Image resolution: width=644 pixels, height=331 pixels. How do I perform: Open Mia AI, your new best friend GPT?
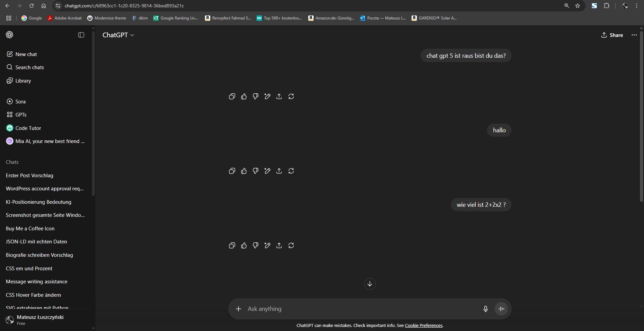tap(46, 141)
